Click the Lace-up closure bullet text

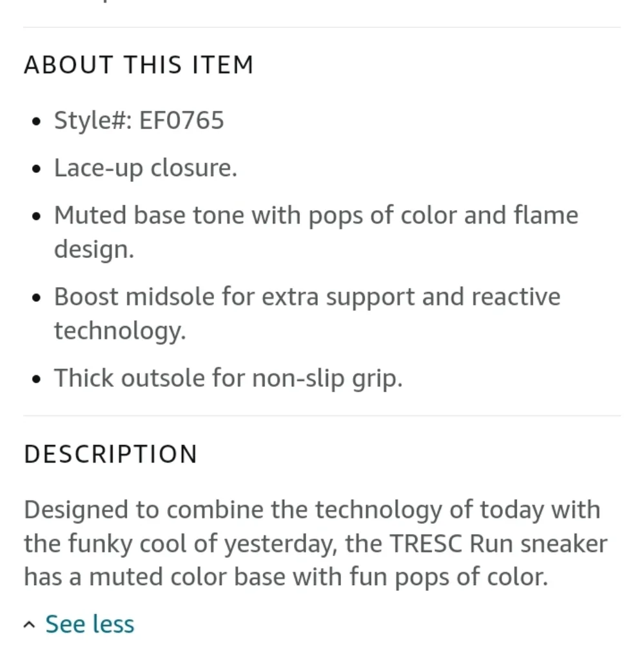pyautogui.click(x=146, y=168)
